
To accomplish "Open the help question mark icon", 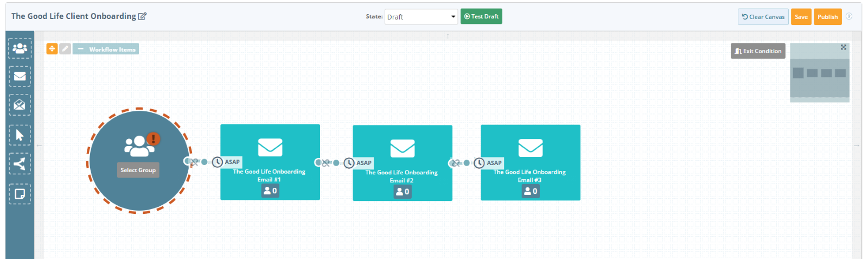I will [x=849, y=16].
